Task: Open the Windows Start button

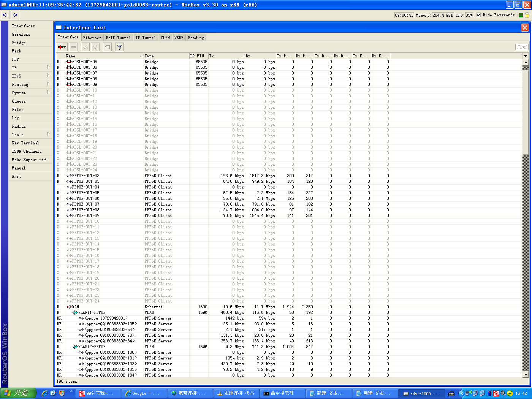Action: tap(18, 393)
